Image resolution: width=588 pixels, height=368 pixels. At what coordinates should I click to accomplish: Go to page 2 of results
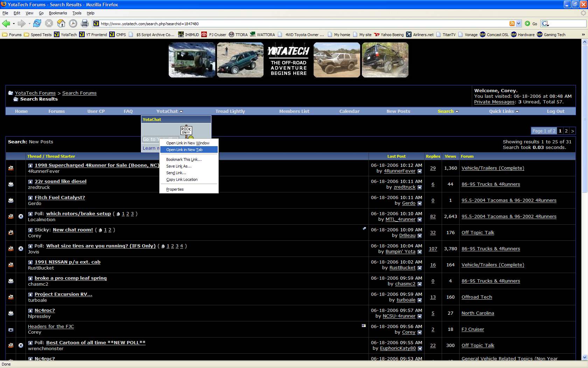(x=566, y=131)
